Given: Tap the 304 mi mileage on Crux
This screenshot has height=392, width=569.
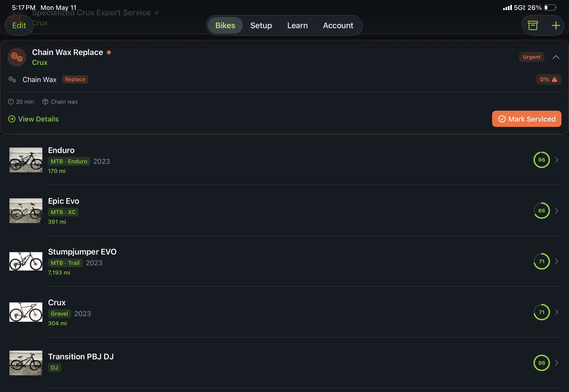Looking at the screenshot, I should pos(58,323).
